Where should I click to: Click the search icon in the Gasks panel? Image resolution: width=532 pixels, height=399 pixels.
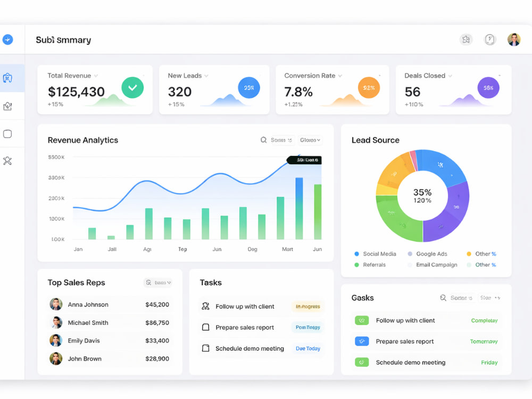443,297
